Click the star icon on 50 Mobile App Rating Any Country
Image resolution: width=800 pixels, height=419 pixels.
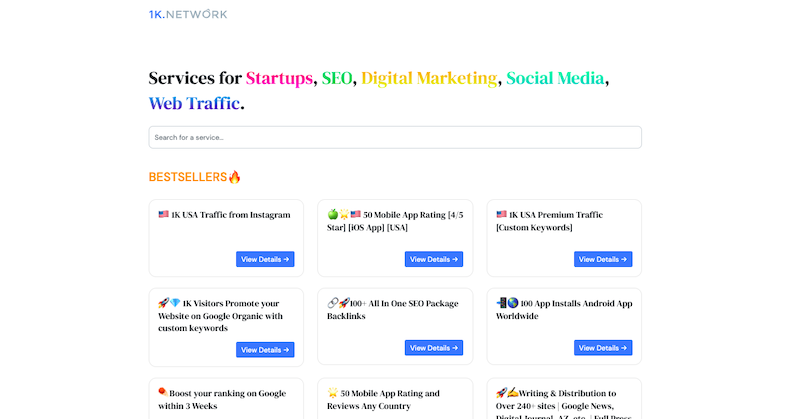[333, 393]
